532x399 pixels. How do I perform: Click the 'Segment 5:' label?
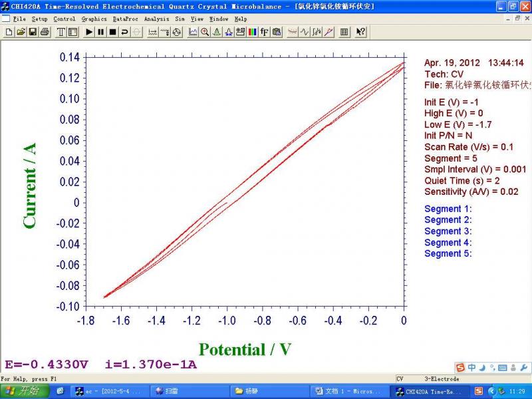click(448, 253)
